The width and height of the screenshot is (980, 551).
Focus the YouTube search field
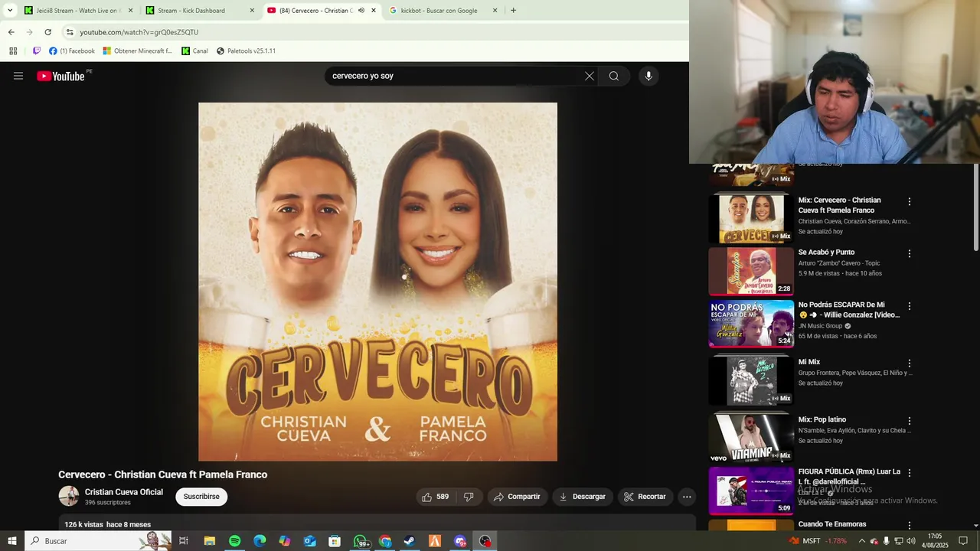tap(456, 76)
